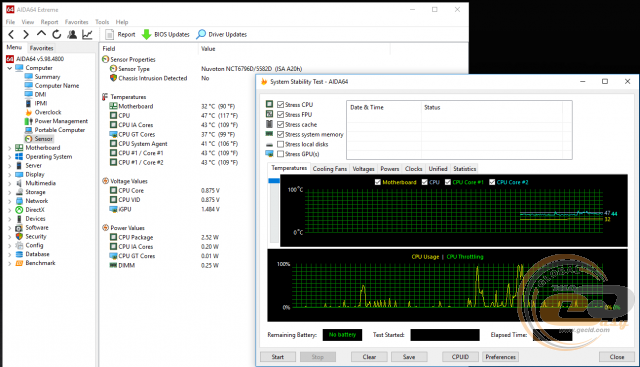Click the DirectX icon in tree

pos(19,210)
